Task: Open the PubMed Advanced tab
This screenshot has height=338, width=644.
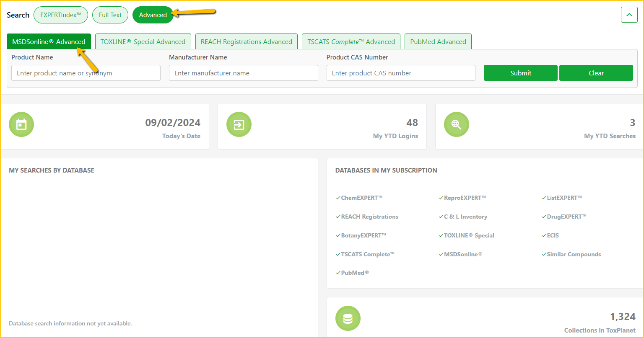Action: pos(438,41)
